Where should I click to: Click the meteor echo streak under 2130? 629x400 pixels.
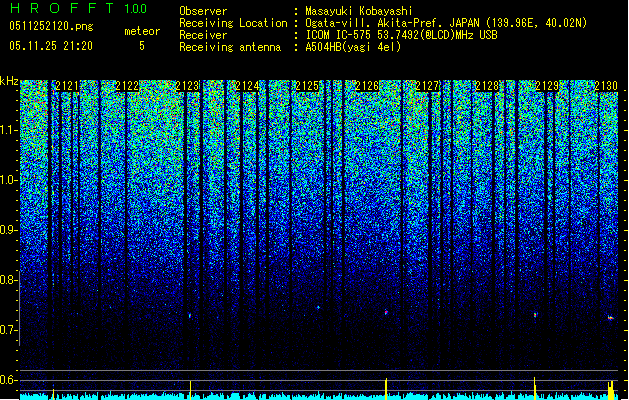(611, 318)
